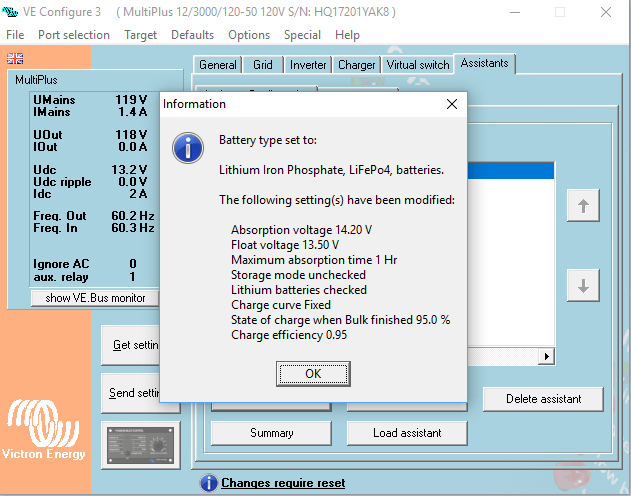Image resolution: width=631 pixels, height=496 pixels.
Task: Open the Options menu
Action: pos(249,35)
